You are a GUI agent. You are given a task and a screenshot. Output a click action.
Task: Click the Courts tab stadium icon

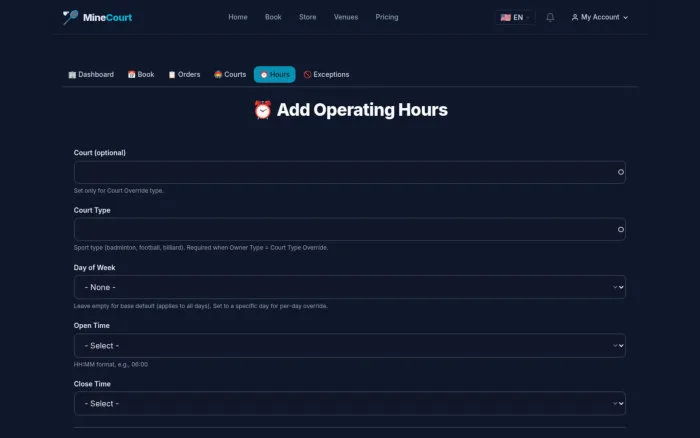coord(218,75)
